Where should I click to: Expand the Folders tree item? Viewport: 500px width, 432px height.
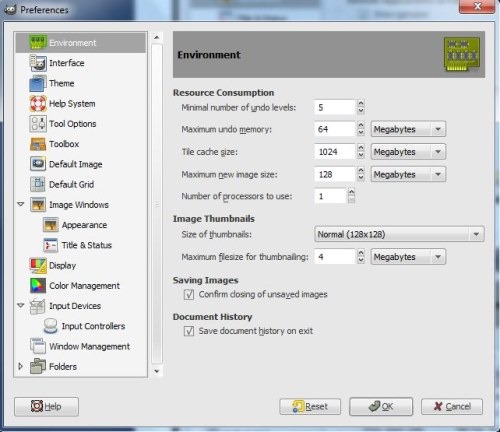pos(21,366)
